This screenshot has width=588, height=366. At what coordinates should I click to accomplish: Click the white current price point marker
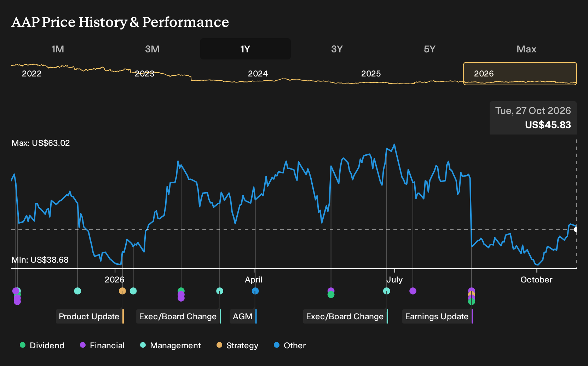coord(576,230)
